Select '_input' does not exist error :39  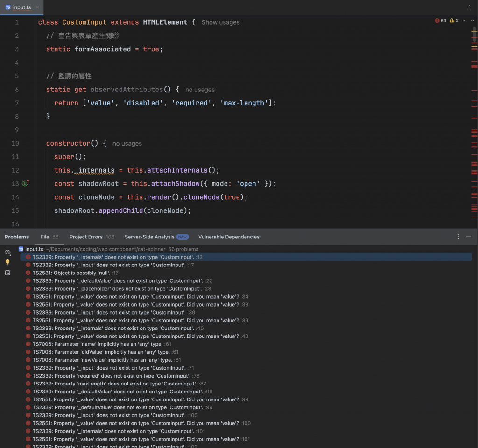pyautogui.click(x=110, y=313)
